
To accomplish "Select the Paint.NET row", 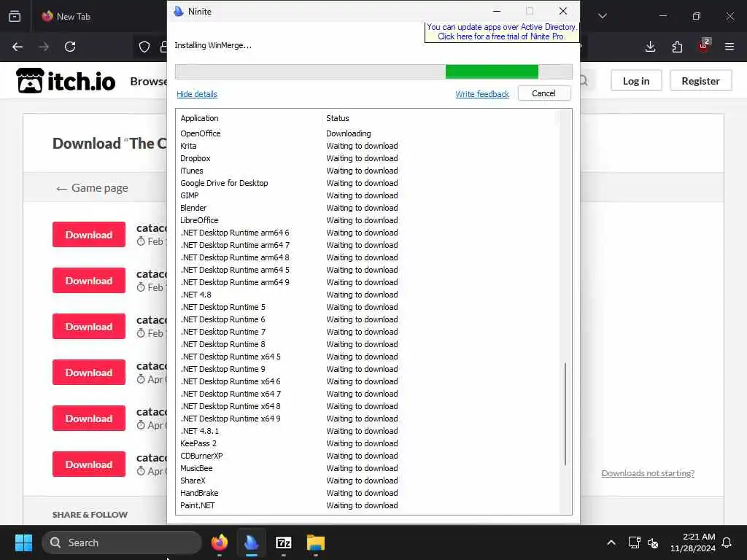I will pyautogui.click(x=367, y=505).
